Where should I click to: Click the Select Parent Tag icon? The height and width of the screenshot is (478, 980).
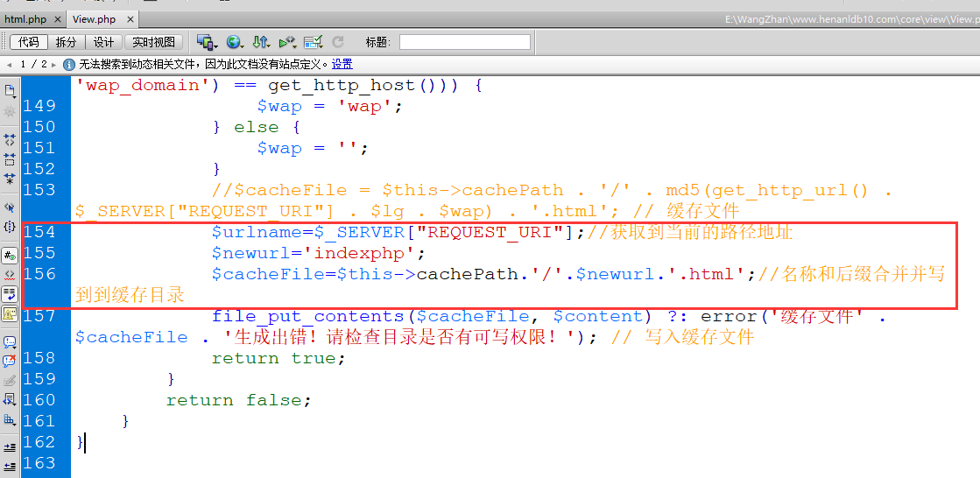point(10,207)
